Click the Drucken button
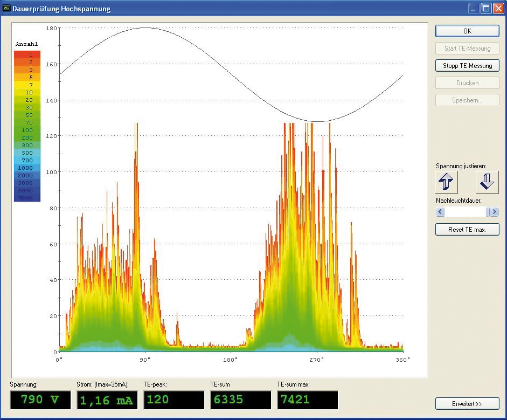Viewport: 507px width, 420px height. pos(467,82)
